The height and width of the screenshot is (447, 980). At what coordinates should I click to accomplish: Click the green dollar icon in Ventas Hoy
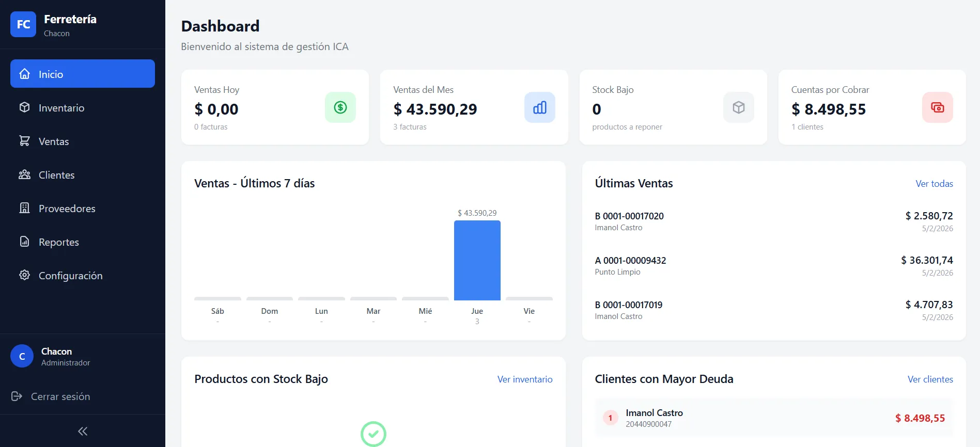(340, 107)
